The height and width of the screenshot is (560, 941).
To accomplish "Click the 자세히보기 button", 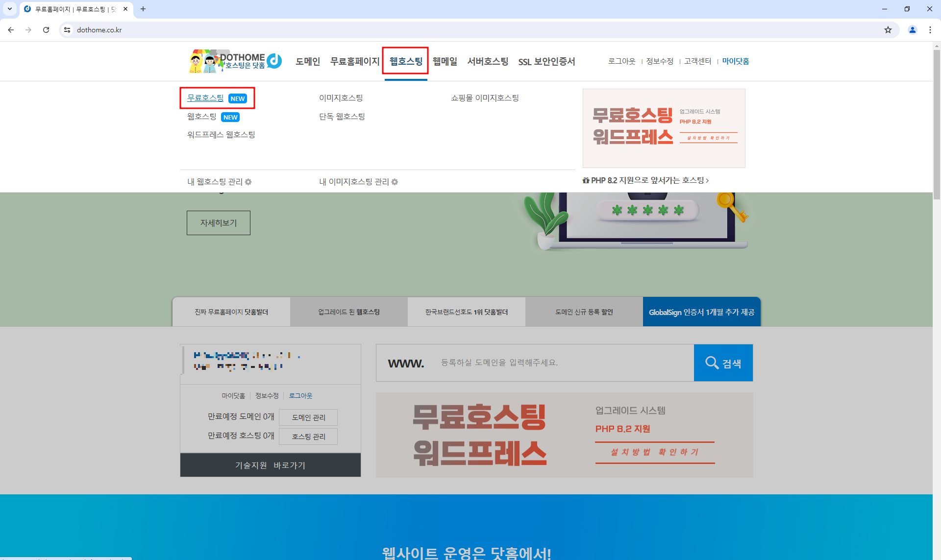I will 219,223.
